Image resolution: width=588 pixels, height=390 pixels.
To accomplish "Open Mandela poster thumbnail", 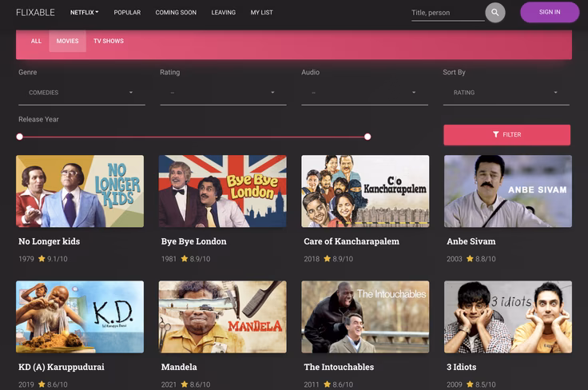I will click(x=222, y=316).
